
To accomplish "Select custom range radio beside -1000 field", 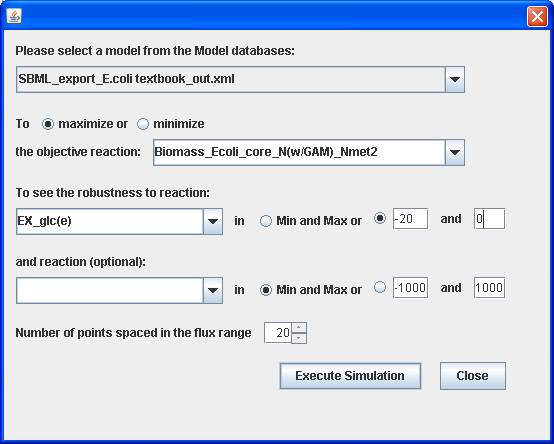I will [x=380, y=287].
